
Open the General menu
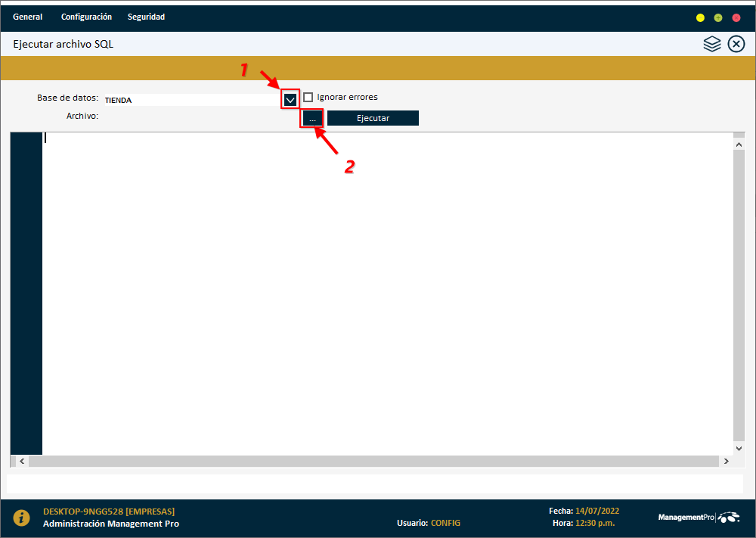pos(27,17)
